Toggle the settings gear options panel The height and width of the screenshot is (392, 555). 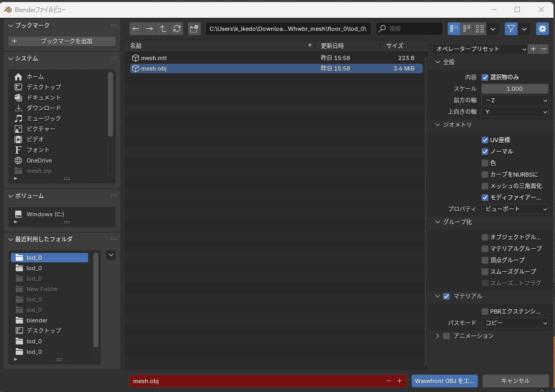542,29
